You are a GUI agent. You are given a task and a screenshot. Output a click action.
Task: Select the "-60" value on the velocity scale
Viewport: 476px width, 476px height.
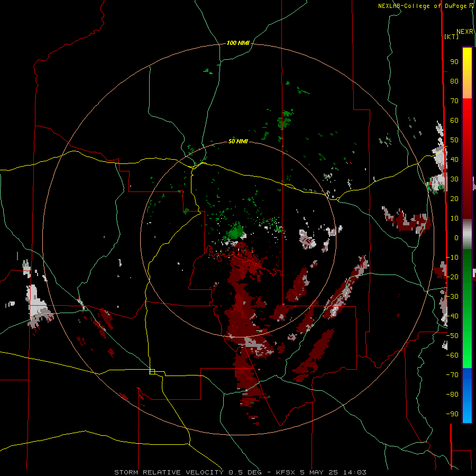(x=452, y=355)
